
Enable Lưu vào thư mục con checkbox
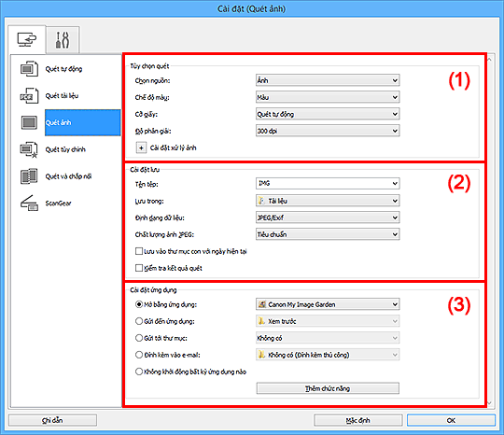(139, 251)
